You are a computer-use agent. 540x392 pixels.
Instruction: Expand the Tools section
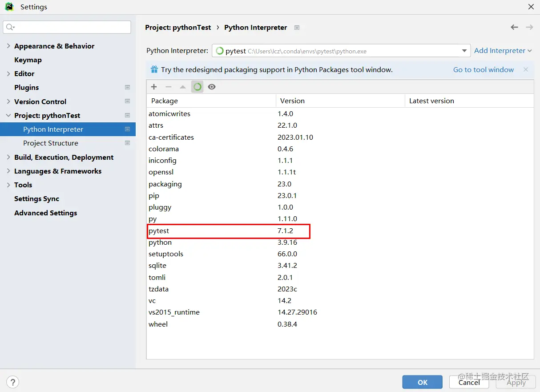8,185
